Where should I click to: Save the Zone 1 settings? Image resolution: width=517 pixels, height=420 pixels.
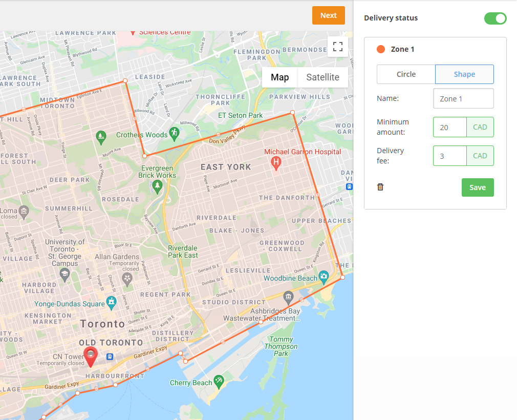pos(478,187)
